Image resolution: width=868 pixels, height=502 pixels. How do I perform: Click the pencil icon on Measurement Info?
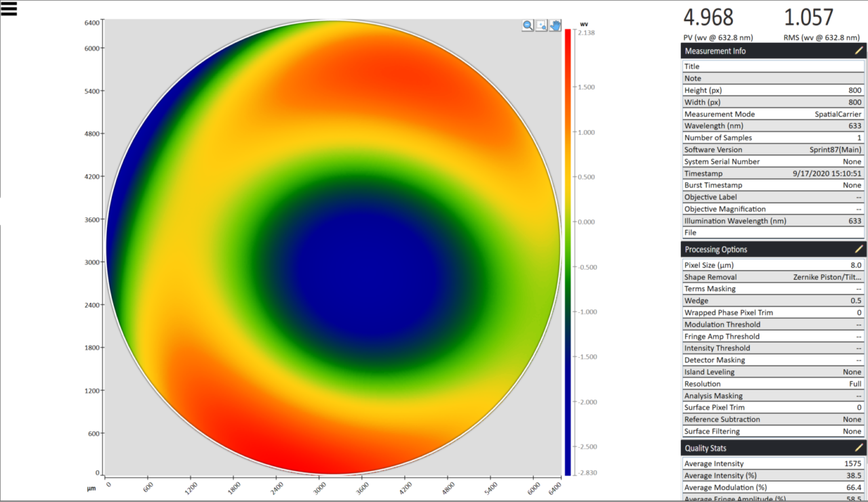859,50
